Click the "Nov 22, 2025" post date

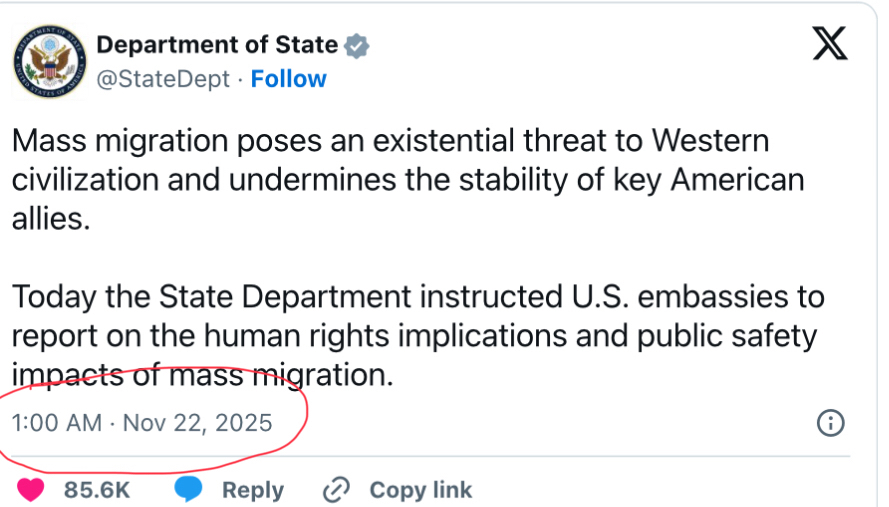click(196, 423)
